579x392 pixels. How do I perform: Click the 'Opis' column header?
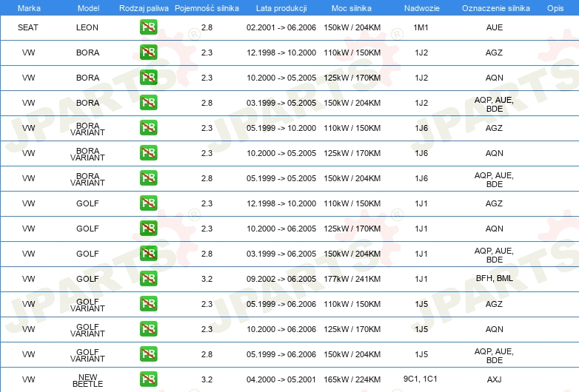click(x=555, y=8)
